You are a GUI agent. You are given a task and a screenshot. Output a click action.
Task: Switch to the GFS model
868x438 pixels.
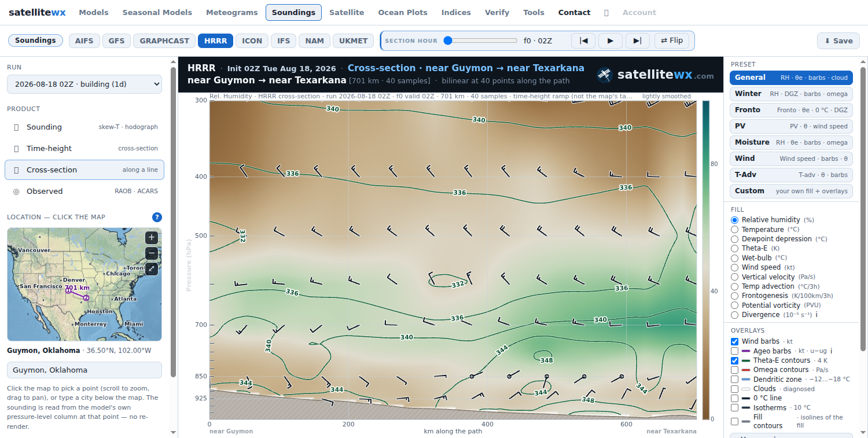click(x=117, y=41)
